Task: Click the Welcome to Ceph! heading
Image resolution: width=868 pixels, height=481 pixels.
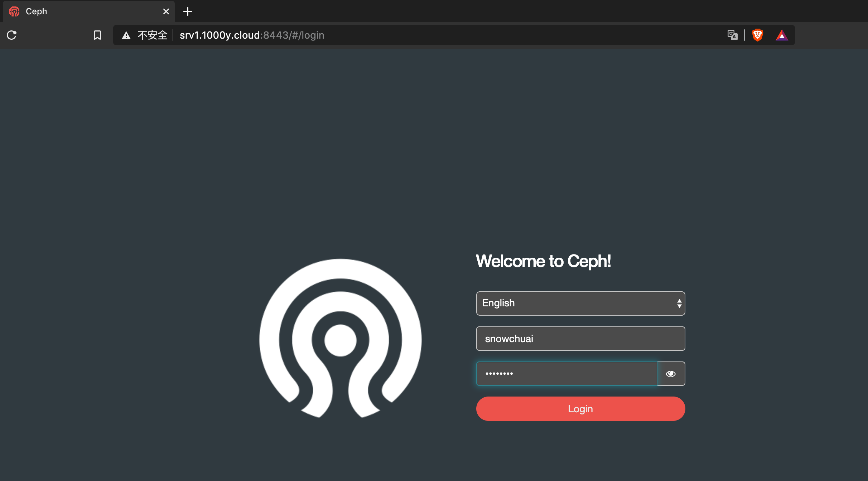Action: (543, 261)
